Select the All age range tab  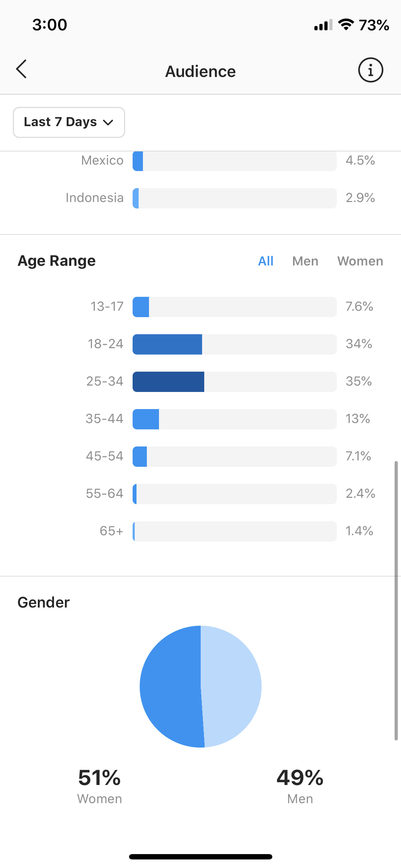[x=266, y=261]
